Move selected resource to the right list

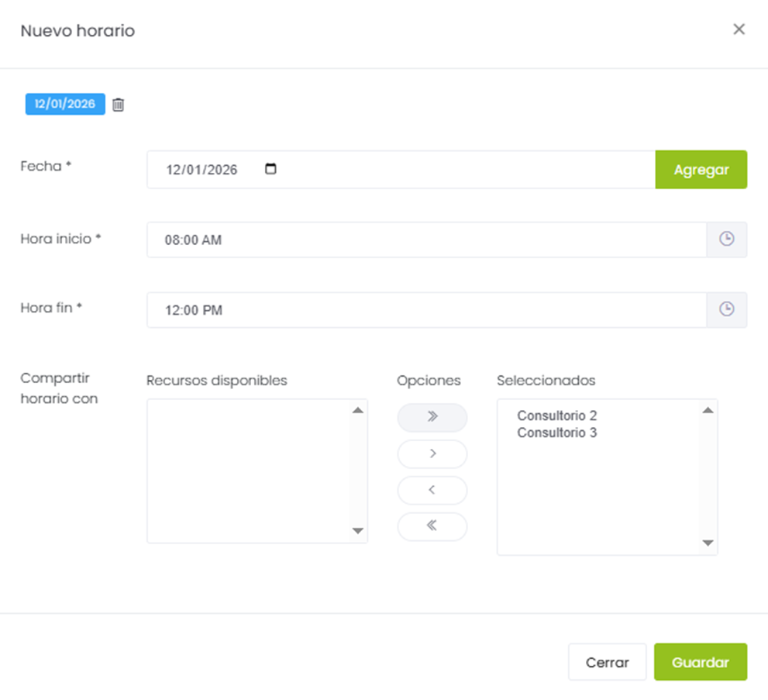coord(432,453)
